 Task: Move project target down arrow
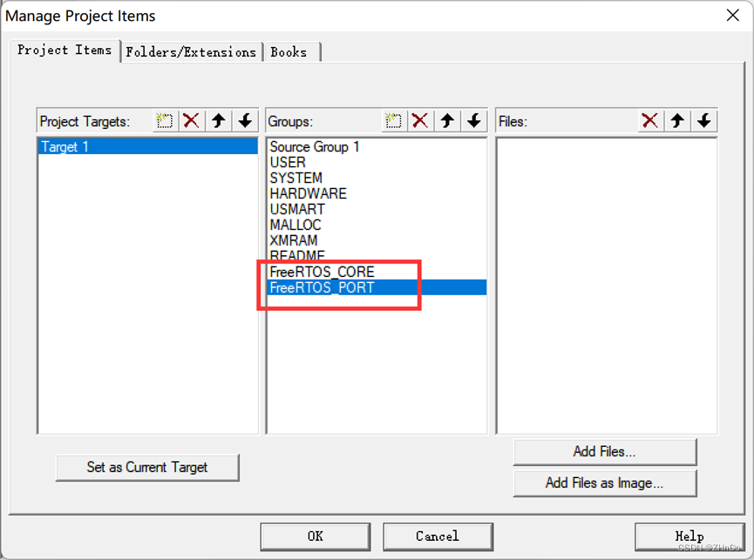tap(245, 120)
